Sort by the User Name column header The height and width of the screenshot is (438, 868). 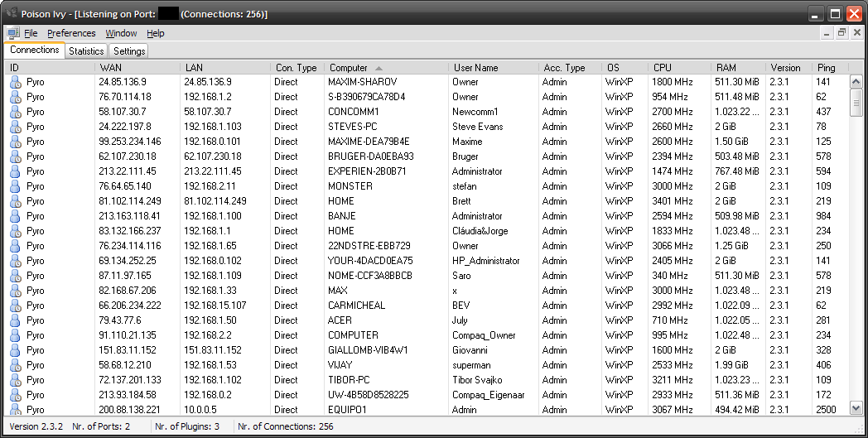click(x=494, y=68)
